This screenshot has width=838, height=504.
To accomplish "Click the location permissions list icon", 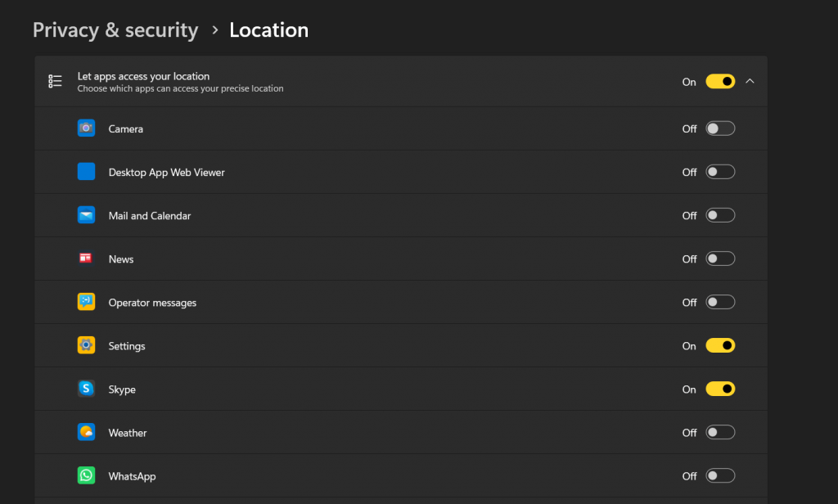I will click(55, 81).
